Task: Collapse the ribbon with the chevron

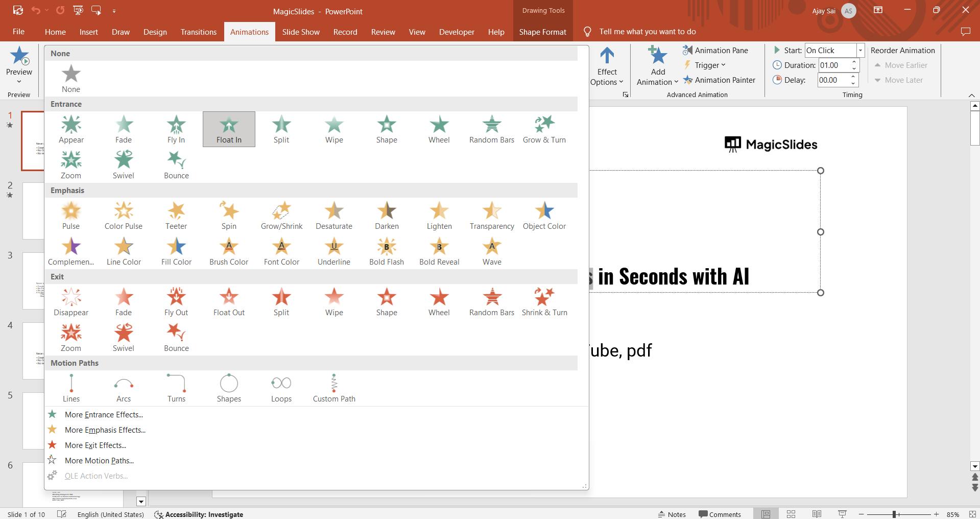Action: pos(971,96)
